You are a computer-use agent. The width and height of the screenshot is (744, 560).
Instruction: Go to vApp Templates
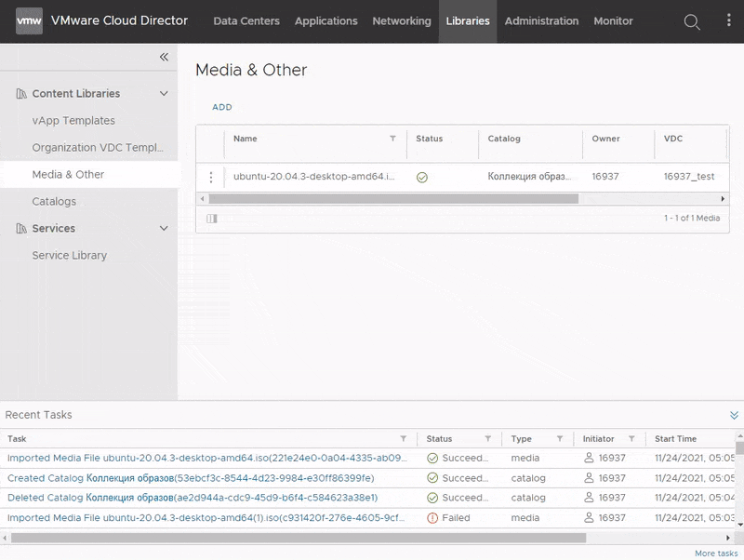pos(73,121)
